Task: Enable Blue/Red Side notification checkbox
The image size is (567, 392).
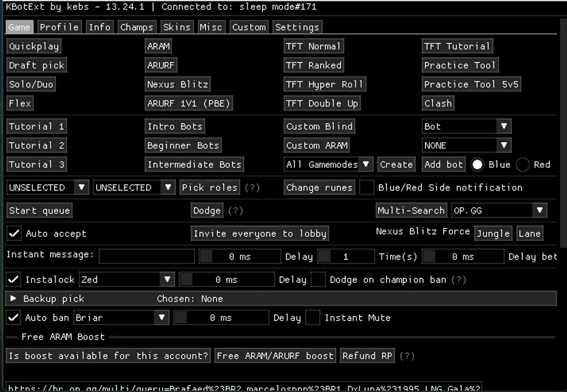Action: pos(366,187)
